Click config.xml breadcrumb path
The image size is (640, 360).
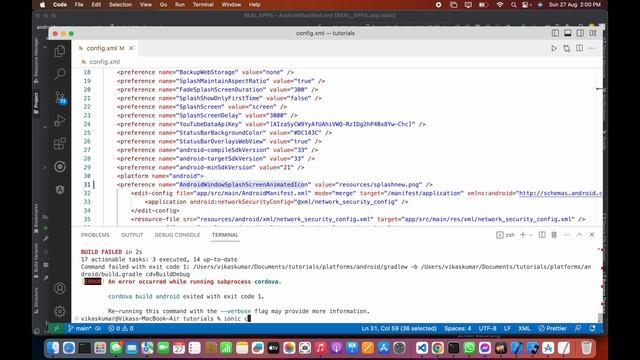[104, 62]
